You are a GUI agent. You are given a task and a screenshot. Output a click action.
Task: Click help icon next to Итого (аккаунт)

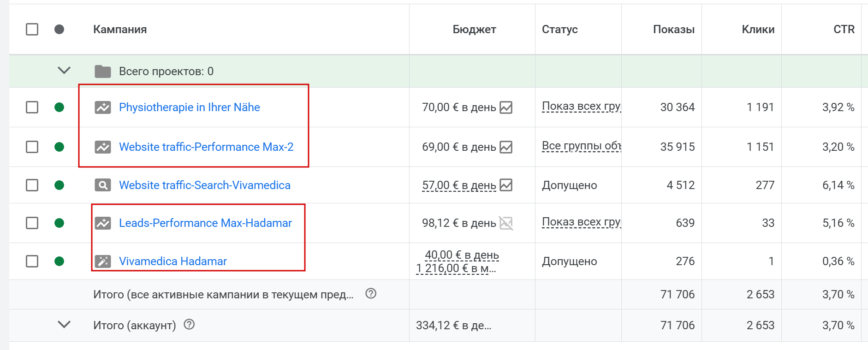tap(189, 325)
